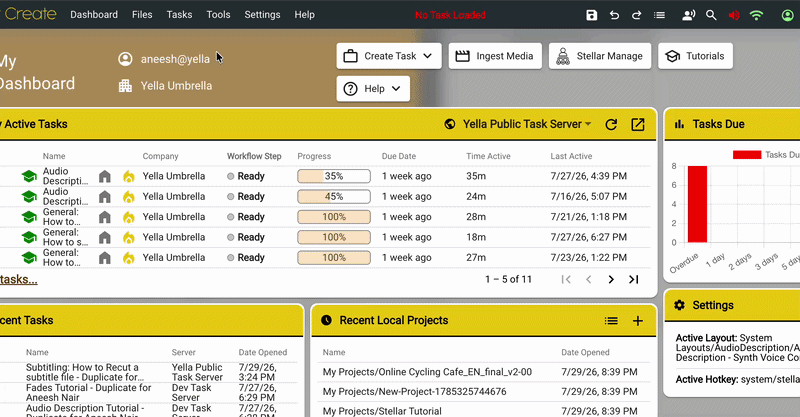The height and width of the screenshot is (417, 800).
Task: Expand the Create Task dropdown
Action: point(389,56)
